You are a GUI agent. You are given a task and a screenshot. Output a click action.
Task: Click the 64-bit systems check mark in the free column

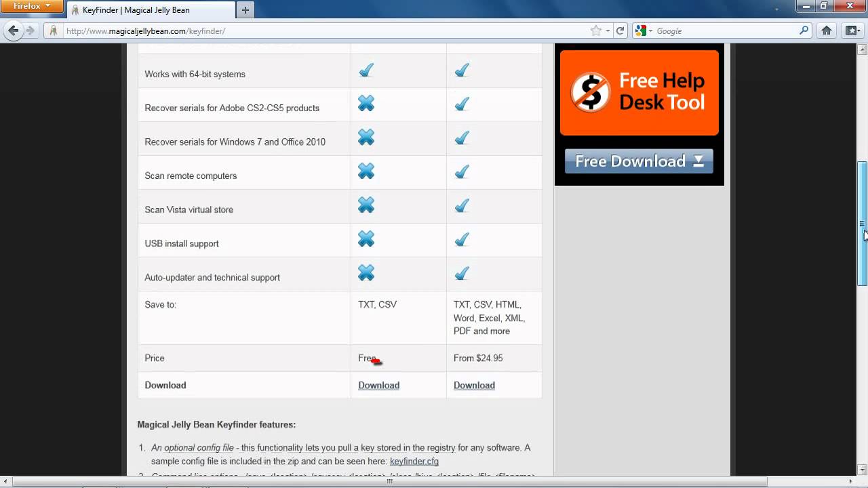coord(366,70)
